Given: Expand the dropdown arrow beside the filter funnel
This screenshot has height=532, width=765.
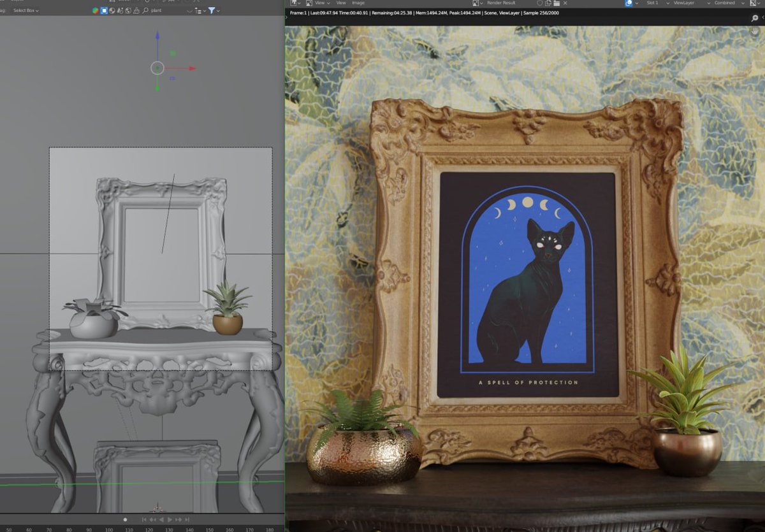Looking at the screenshot, I should (x=218, y=11).
